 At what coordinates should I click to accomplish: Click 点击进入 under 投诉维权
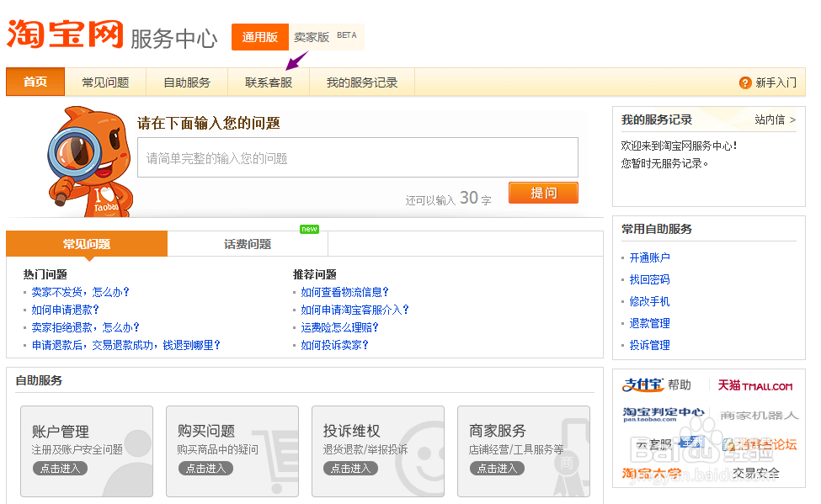pos(350,469)
